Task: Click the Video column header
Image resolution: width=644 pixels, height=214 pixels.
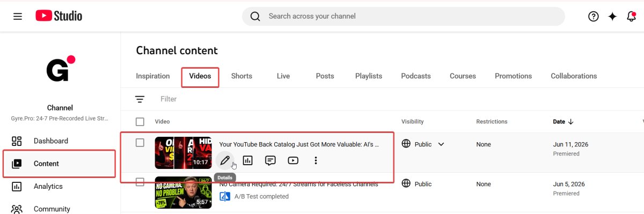Action: pos(162,122)
